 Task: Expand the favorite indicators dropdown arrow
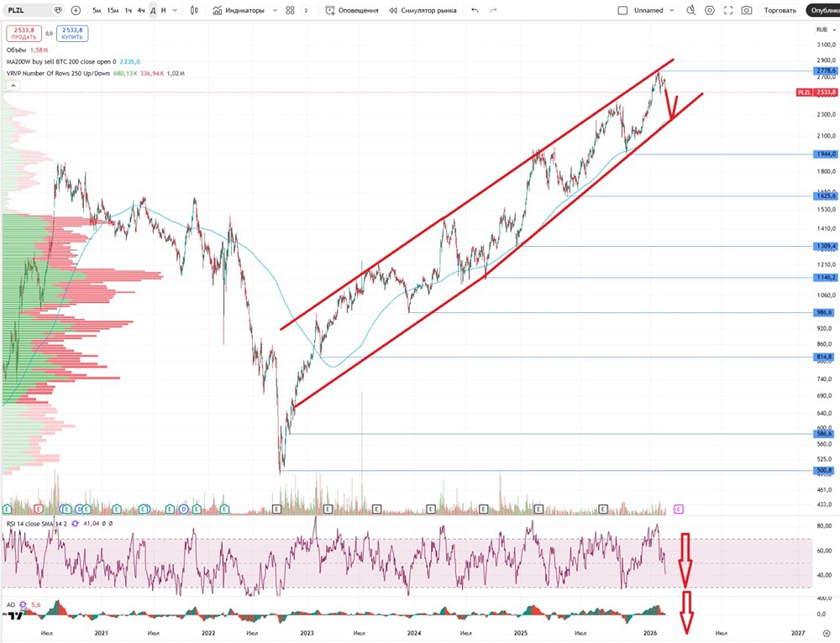click(x=275, y=10)
